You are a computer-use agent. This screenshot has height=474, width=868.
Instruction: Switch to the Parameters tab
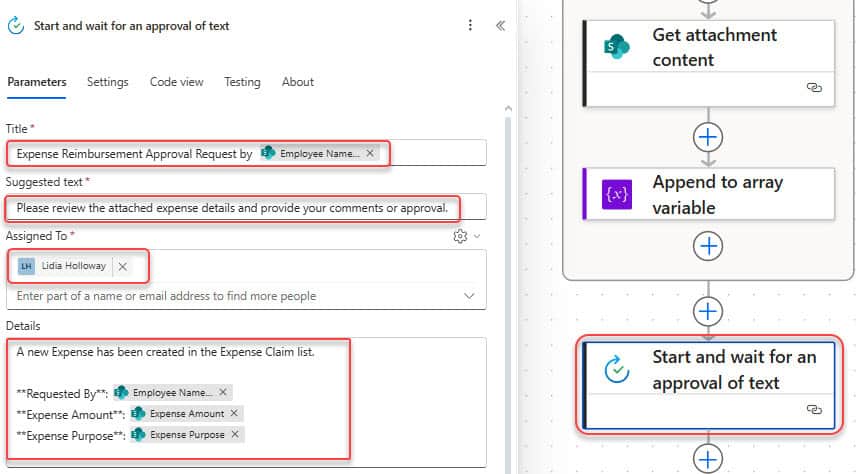[x=37, y=82]
